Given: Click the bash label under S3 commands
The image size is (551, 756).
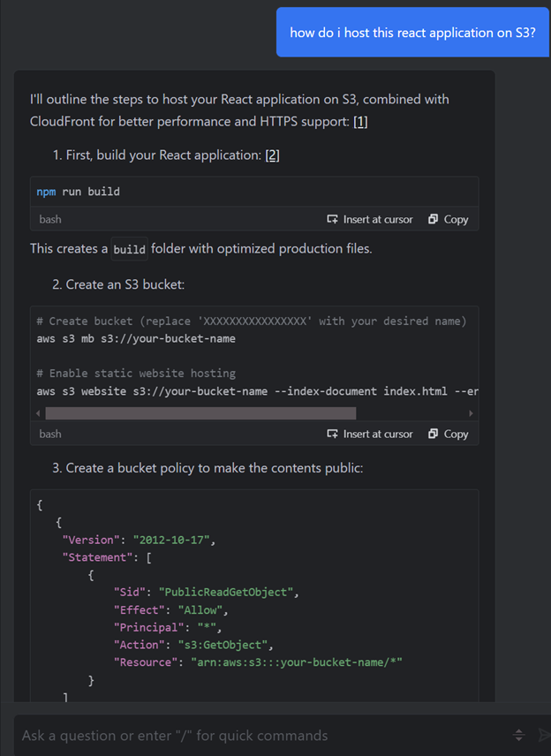Looking at the screenshot, I should (x=50, y=434).
